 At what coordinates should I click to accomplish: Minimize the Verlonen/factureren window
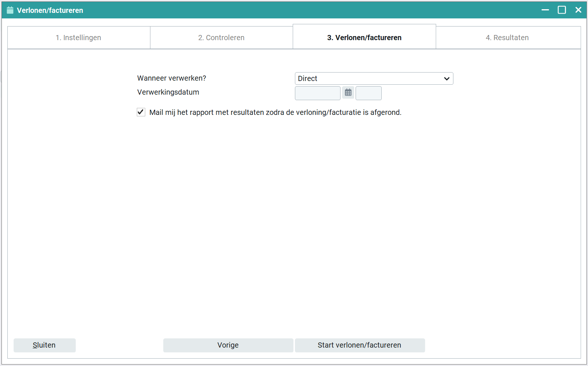pyautogui.click(x=545, y=10)
